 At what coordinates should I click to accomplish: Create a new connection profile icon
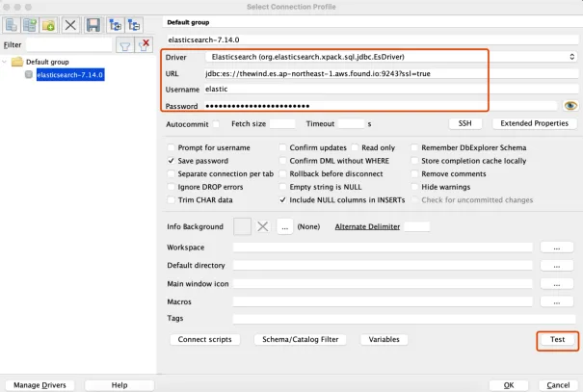[12, 25]
